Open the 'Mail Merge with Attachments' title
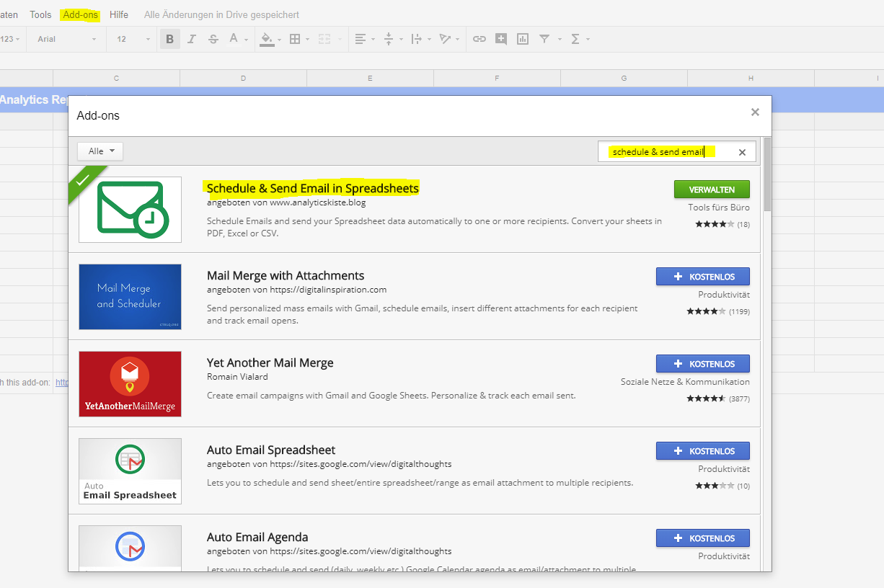 [286, 275]
